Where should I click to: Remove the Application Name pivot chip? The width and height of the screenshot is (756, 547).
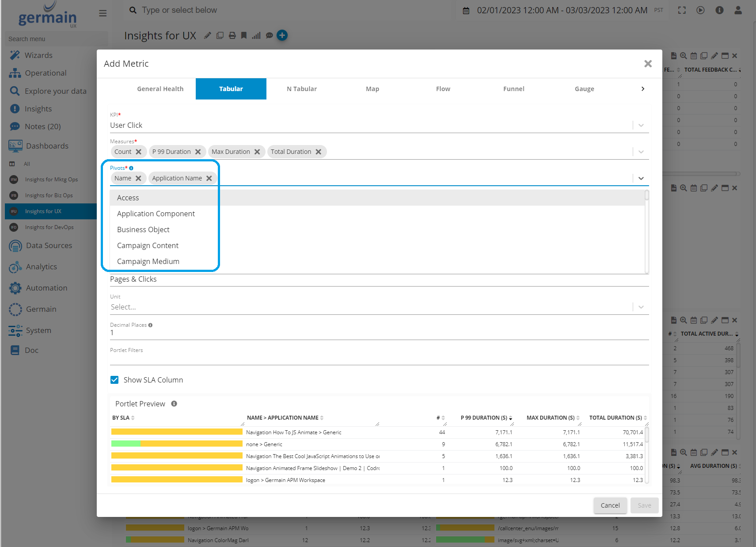pyautogui.click(x=209, y=178)
